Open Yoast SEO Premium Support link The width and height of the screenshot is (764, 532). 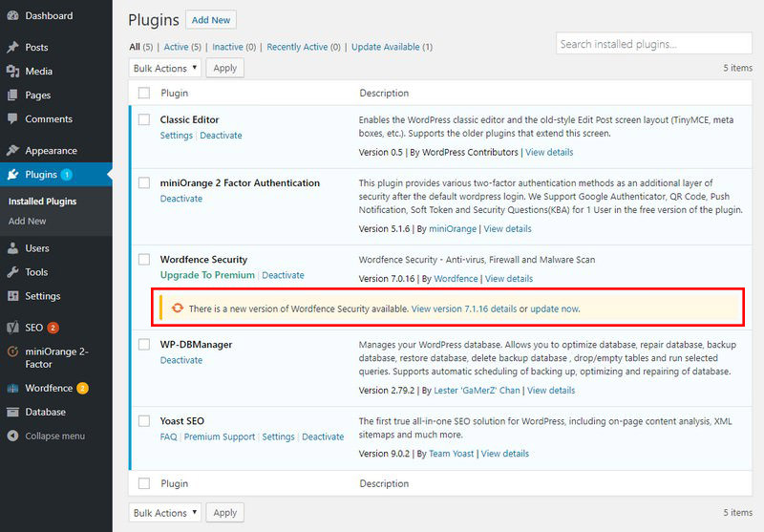coord(220,436)
